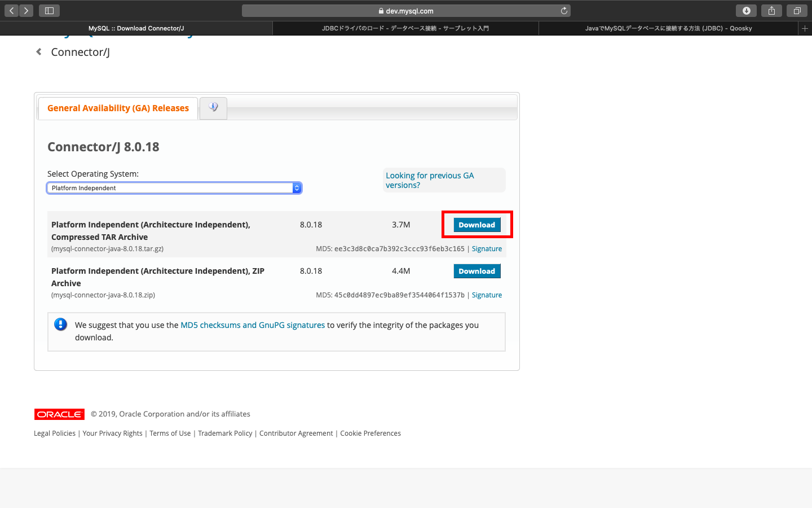Open Your Privacy Rights footer link
The image size is (812, 508).
[113, 433]
